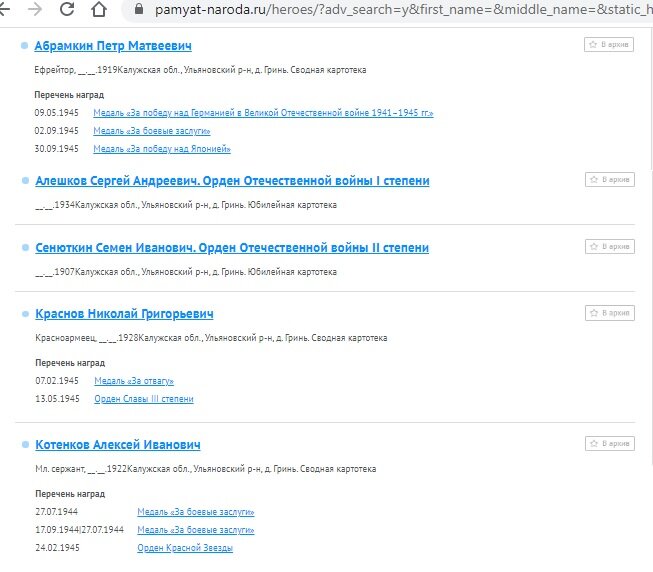Click the star icon in Котенков's archive button
The height and width of the screenshot is (572, 653).
[594, 443]
